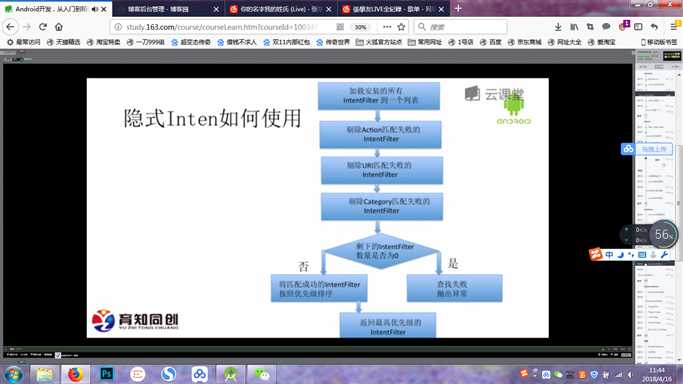This screenshot has height=384, width=683.
Task: Open the reader view QR icon in address bar
Action: [x=340, y=27]
